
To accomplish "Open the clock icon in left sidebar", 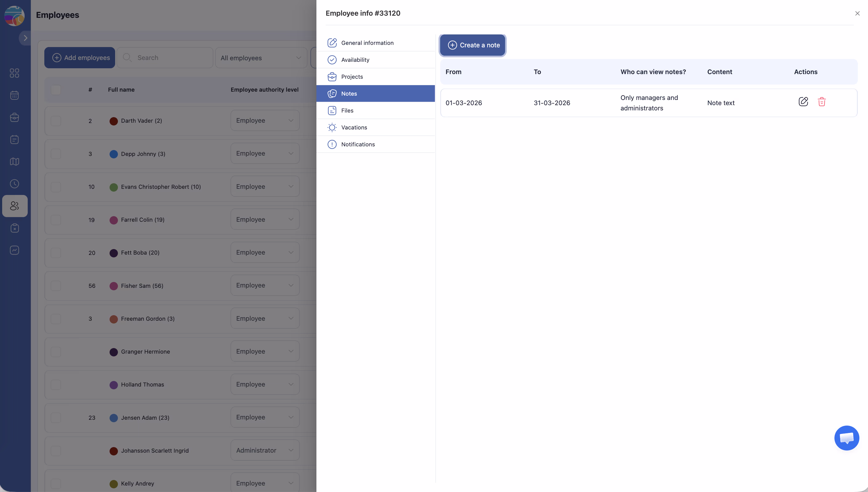I will point(14,184).
